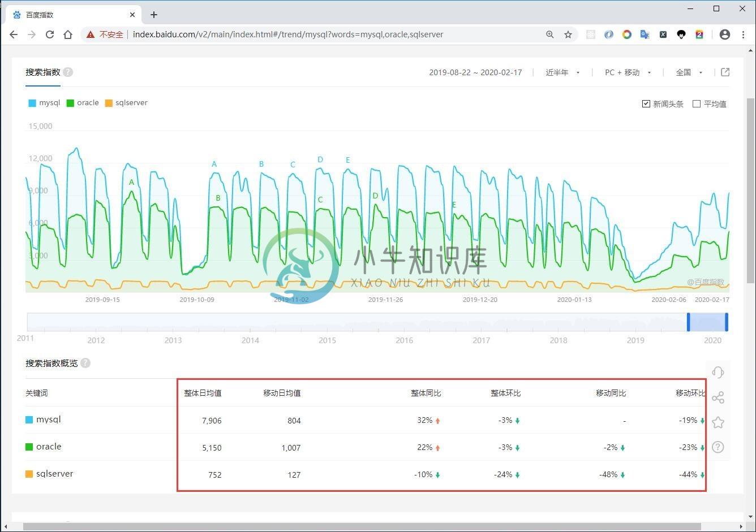Screen dimensions: 756x532
Task: Open the PC + 移动 source dropdown
Action: (x=628, y=72)
